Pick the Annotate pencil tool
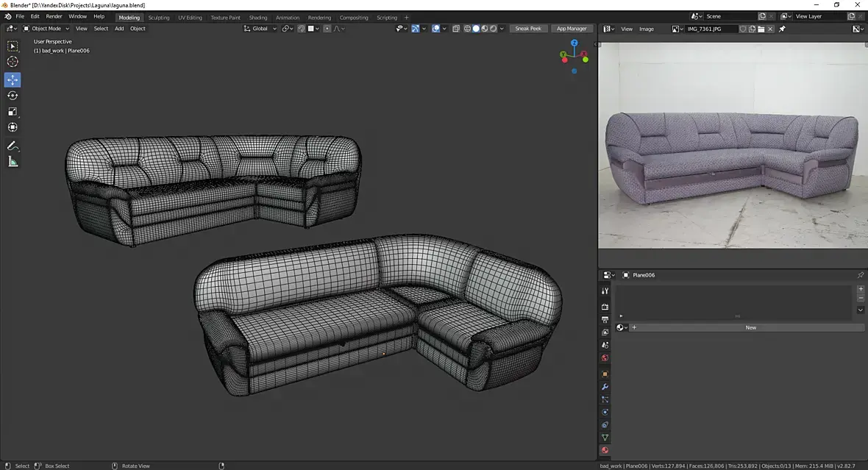 click(x=13, y=146)
